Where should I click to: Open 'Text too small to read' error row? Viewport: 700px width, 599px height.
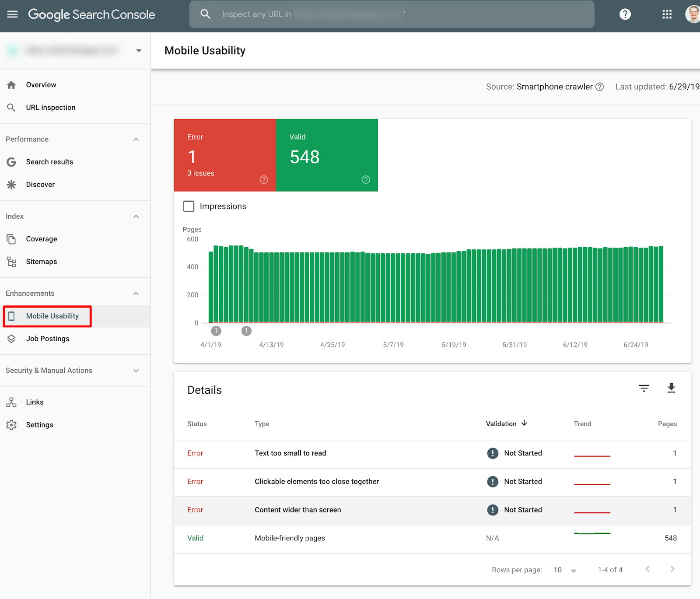[290, 453]
